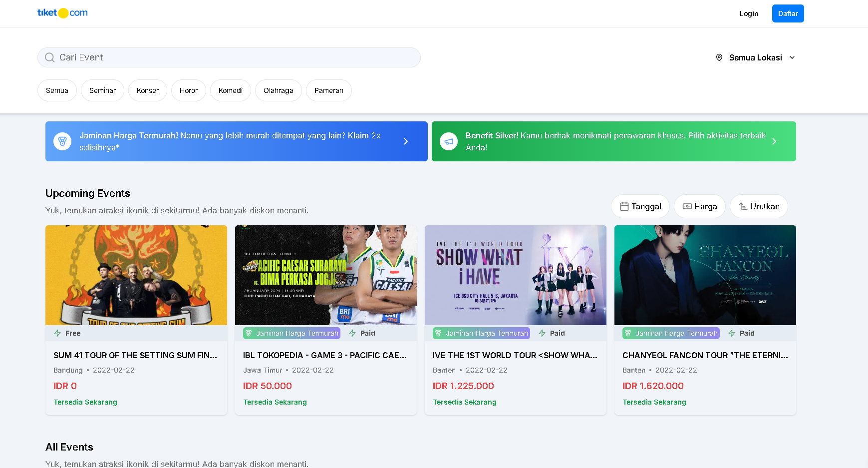This screenshot has width=868, height=468.
Task: Open the Benefit Silver green banner
Action: (x=614, y=141)
